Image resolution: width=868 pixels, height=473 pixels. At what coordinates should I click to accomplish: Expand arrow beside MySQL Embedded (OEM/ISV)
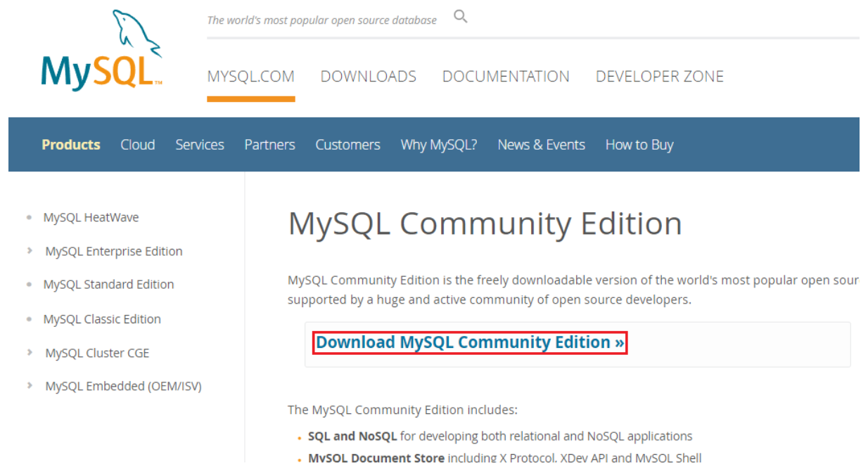tap(29, 385)
